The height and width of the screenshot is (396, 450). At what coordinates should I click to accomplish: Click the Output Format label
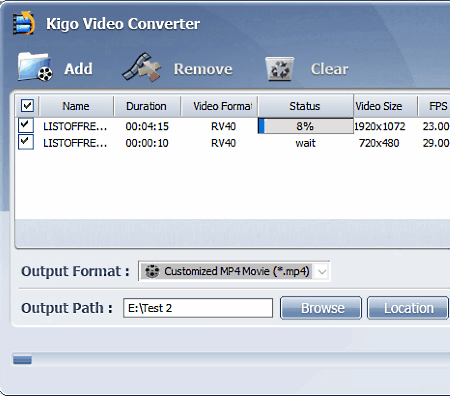[x=75, y=271]
